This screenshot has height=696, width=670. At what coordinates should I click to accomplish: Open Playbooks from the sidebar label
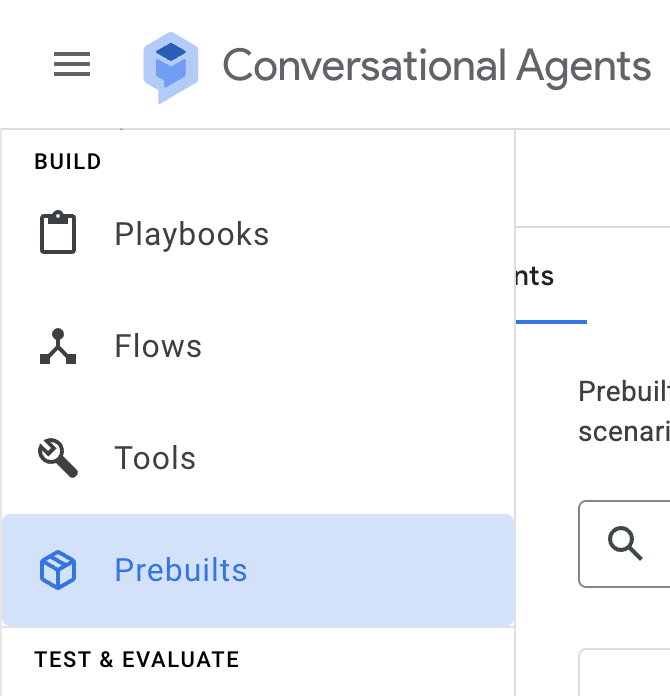coord(191,234)
